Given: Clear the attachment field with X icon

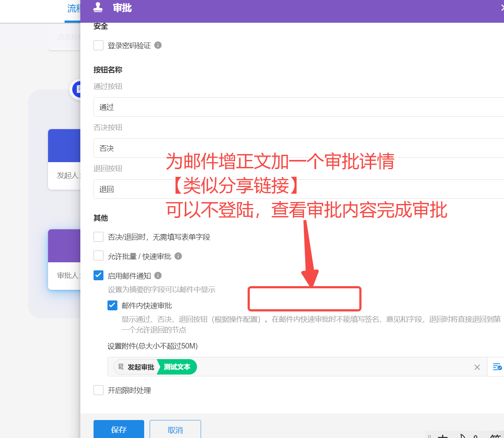Looking at the screenshot, I should (x=477, y=367).
